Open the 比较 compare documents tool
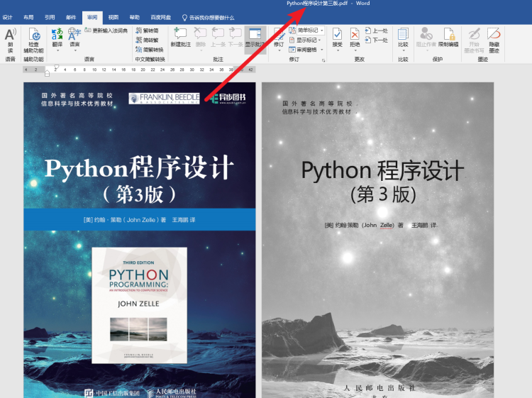532x398 pixels. pos(403,38)
